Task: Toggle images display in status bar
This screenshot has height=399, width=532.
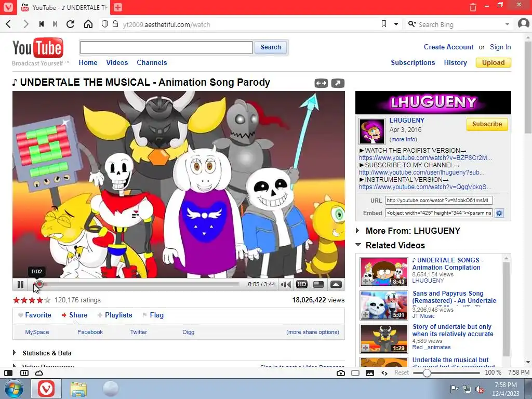Action: (370, 373)
